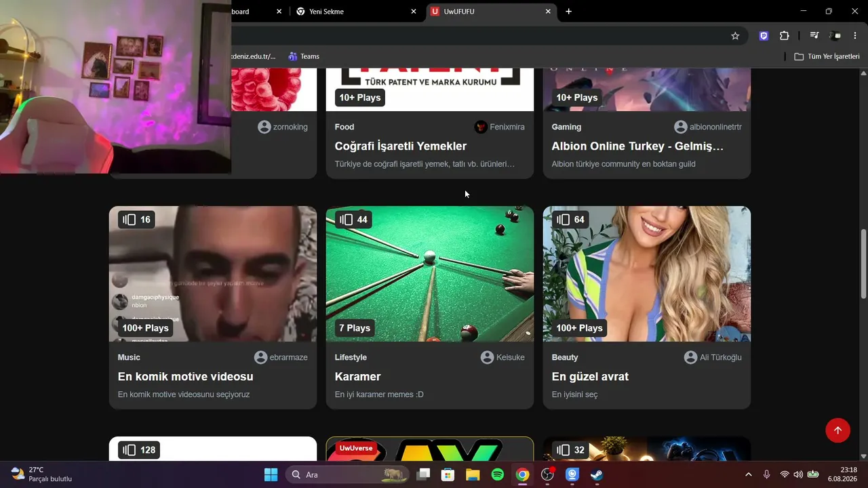Click the description 'En iyisini seç'
The width and height of the screenshot is (868, 488).
tap(575, 394)
